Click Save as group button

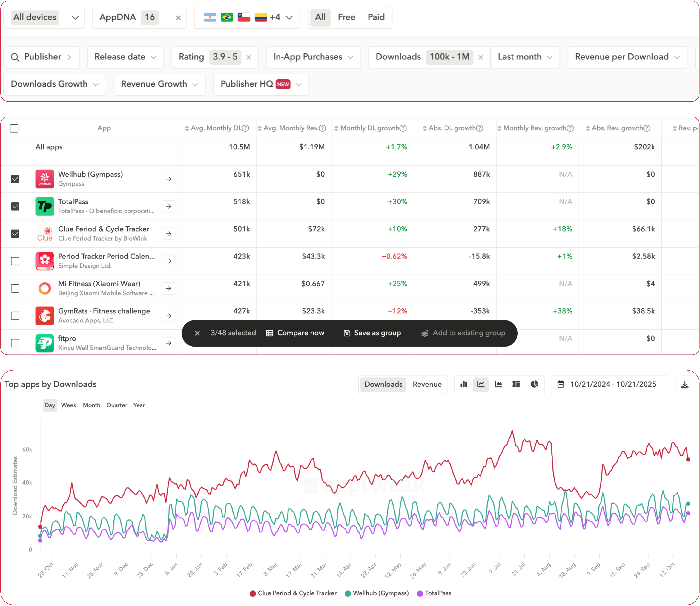(372, 333)
